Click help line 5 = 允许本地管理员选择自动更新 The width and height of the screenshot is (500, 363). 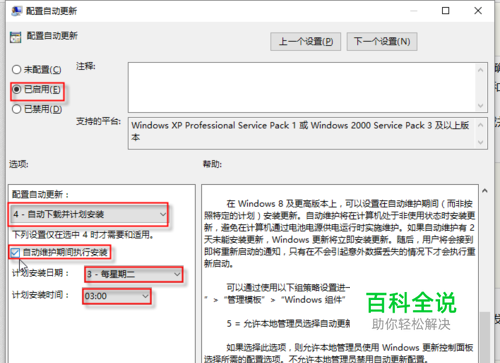click(288, 323)
